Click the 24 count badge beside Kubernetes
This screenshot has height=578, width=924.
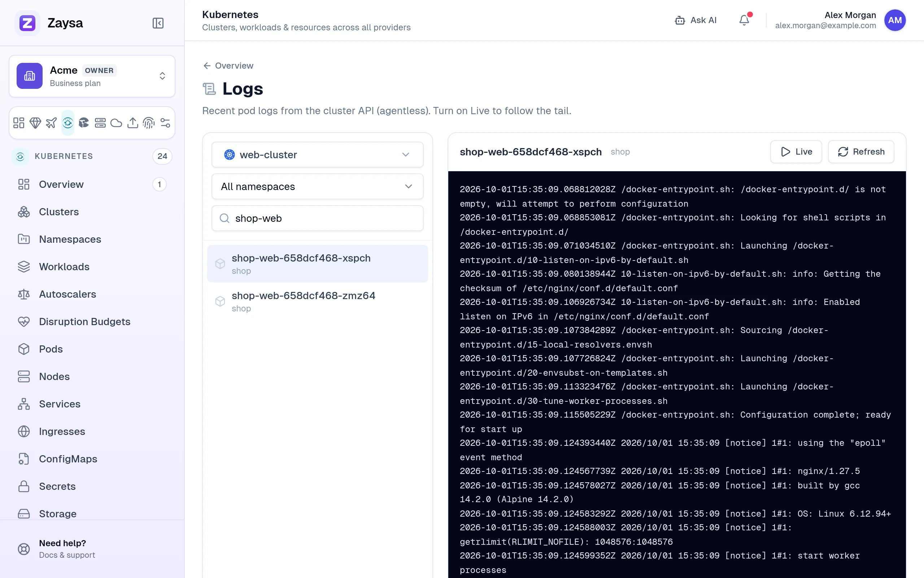point(162,156)
